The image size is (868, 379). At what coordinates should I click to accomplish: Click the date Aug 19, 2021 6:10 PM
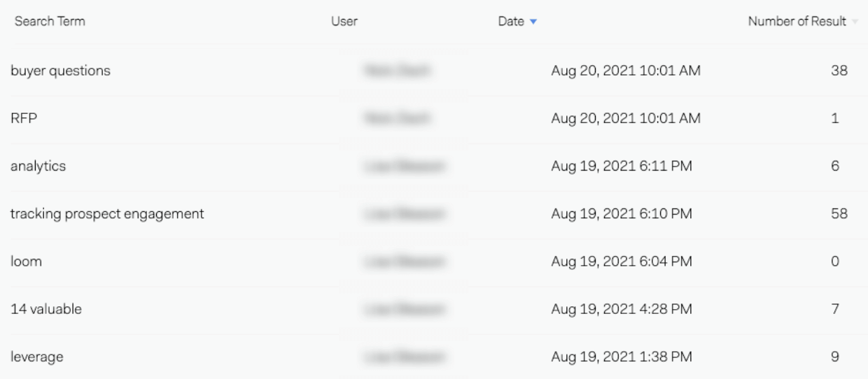[x=621, y=213]
